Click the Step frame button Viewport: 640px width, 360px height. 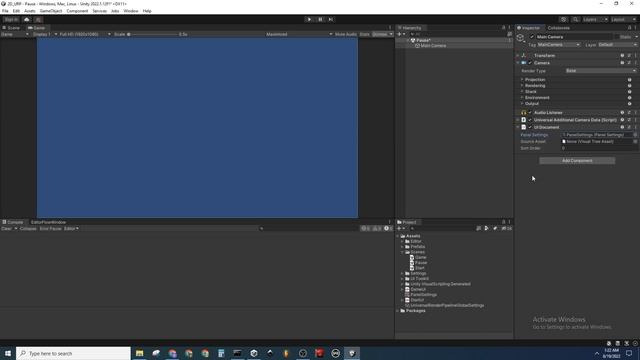tap(331, 19)
